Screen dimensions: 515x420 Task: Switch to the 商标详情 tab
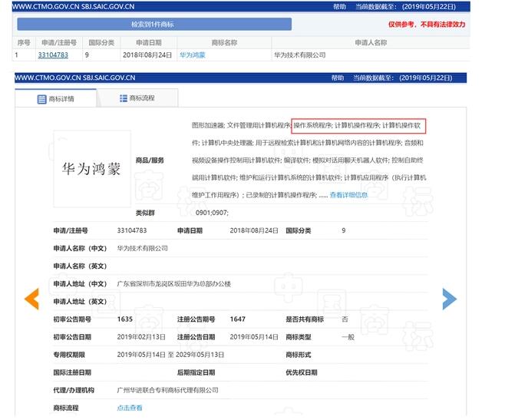(x=56, y=98)
